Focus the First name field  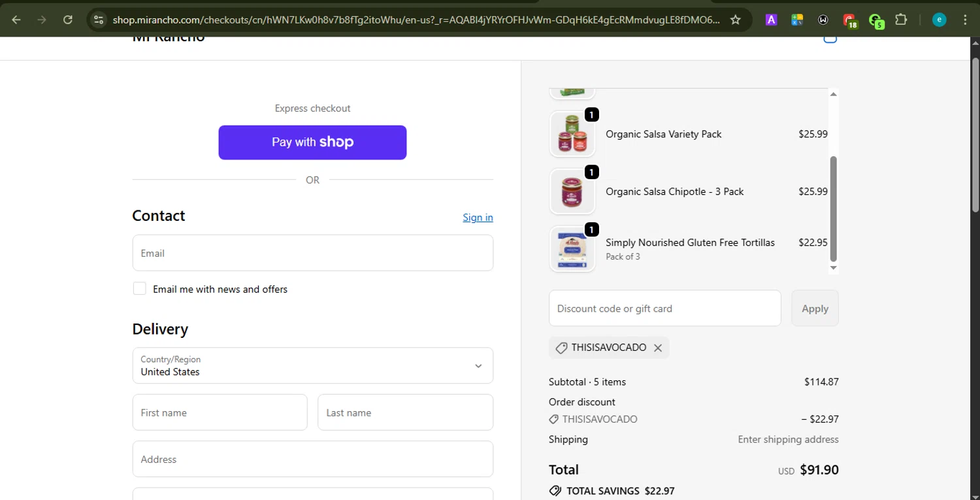point(220,412)
